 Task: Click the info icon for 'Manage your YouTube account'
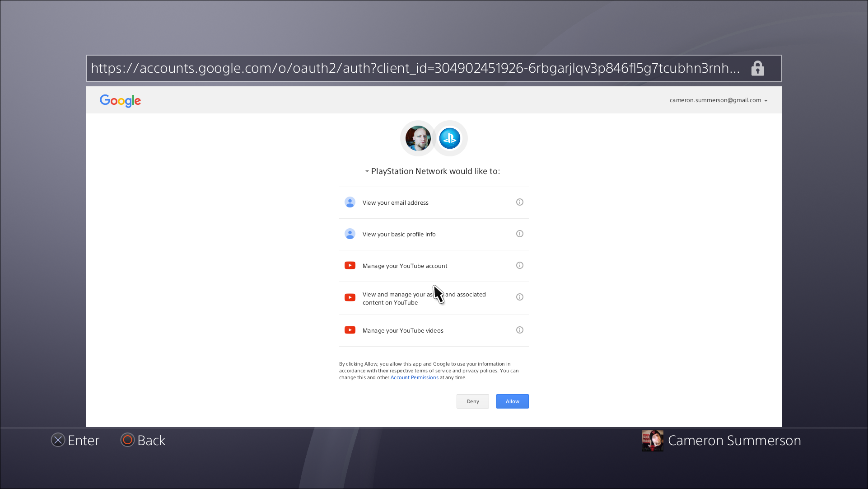[x=519, y=265]
